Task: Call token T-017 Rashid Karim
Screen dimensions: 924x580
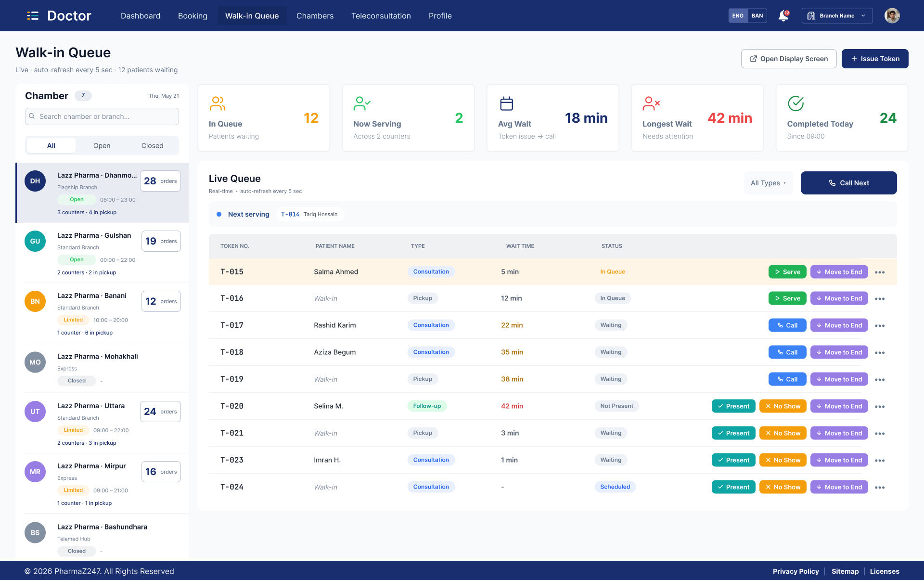Action: [x=787, y=325]
